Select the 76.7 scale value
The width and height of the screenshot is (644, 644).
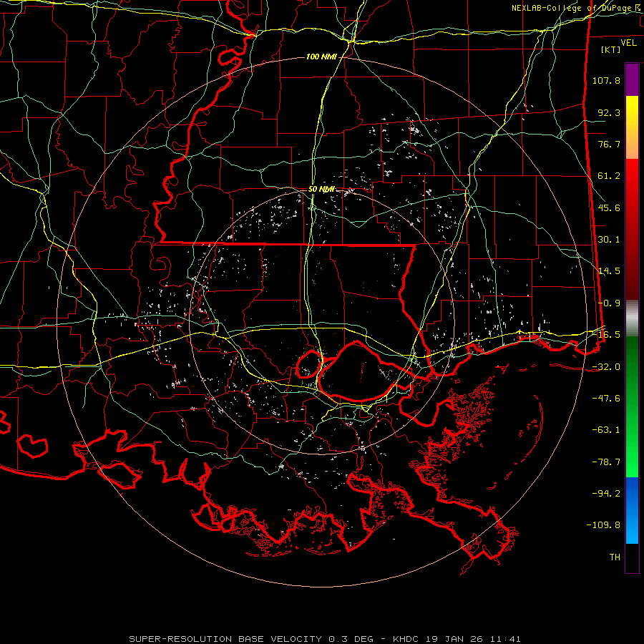609,144
